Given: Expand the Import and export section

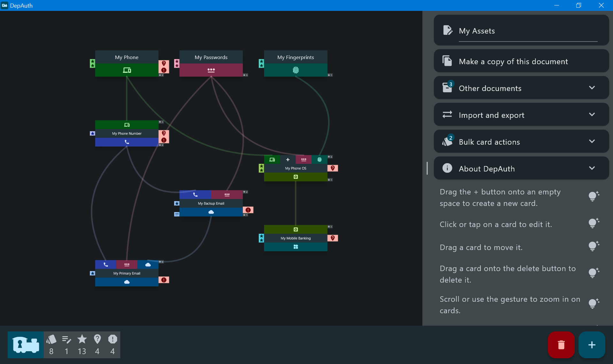Looking at the screenshot, I should tap(521, 115).
